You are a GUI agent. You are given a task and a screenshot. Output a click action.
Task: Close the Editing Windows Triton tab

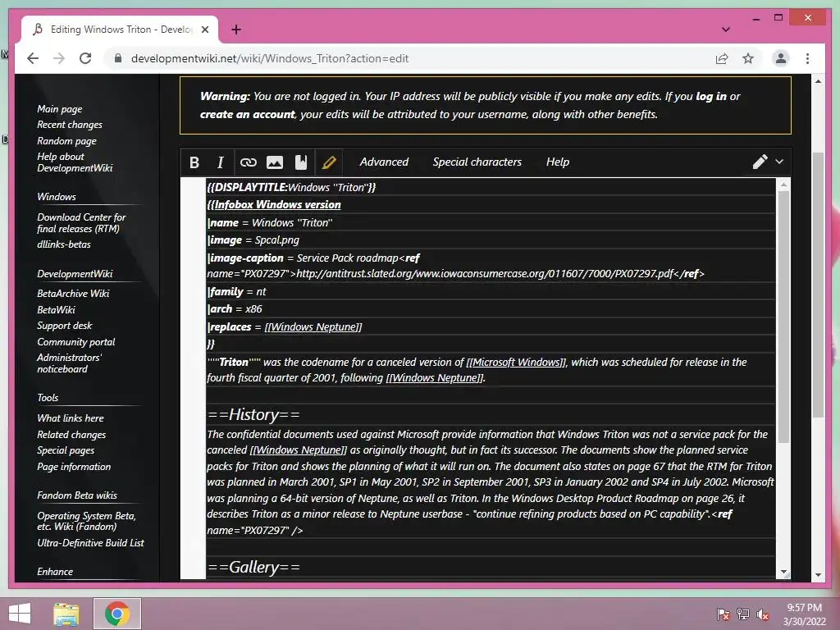pos(204,30)
